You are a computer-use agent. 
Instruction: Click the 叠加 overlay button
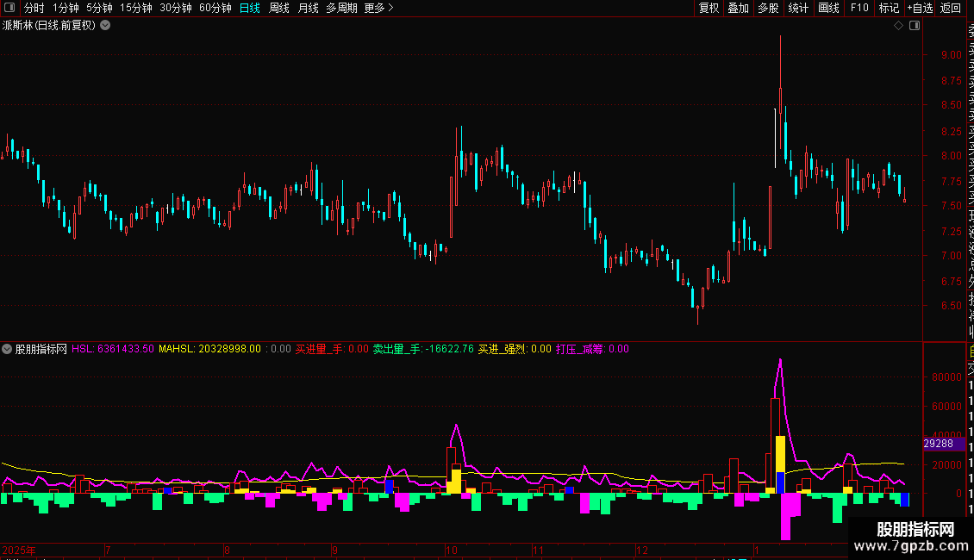(x=739, y=8)
